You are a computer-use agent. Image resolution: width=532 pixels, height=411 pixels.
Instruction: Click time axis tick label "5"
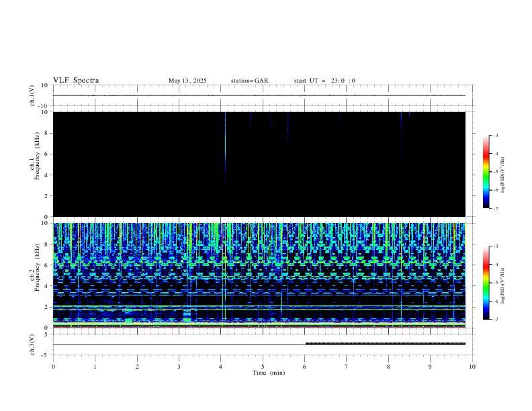[x=263, y=367]
